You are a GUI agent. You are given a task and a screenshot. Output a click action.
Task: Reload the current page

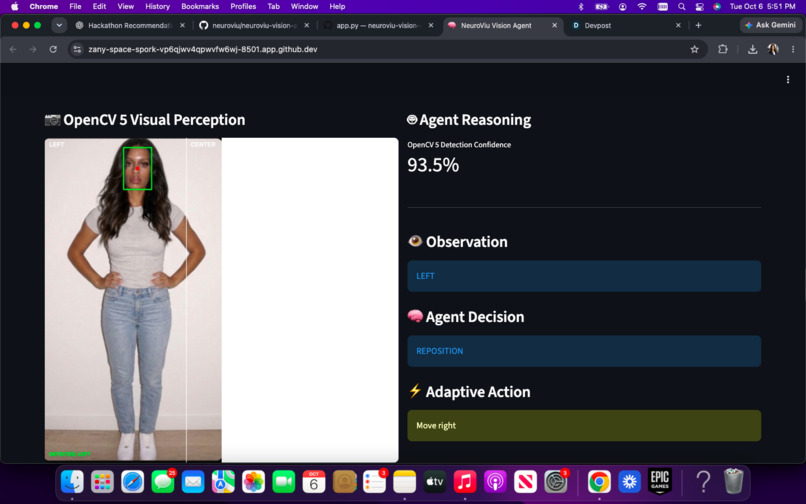[x=53, y=49]
